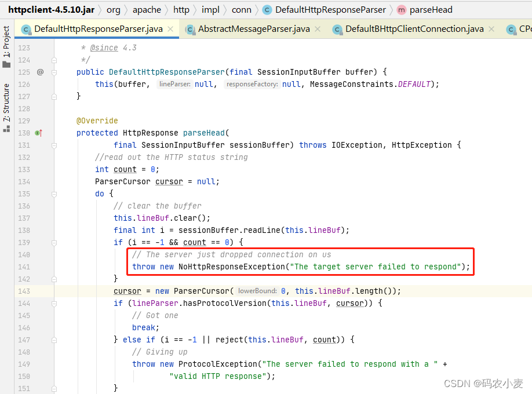Image resolution: width=532 pixels, height=394 pixels.
Task: Close the DefaultHttpResponseParser.java tab
Action: pos(170,29)
